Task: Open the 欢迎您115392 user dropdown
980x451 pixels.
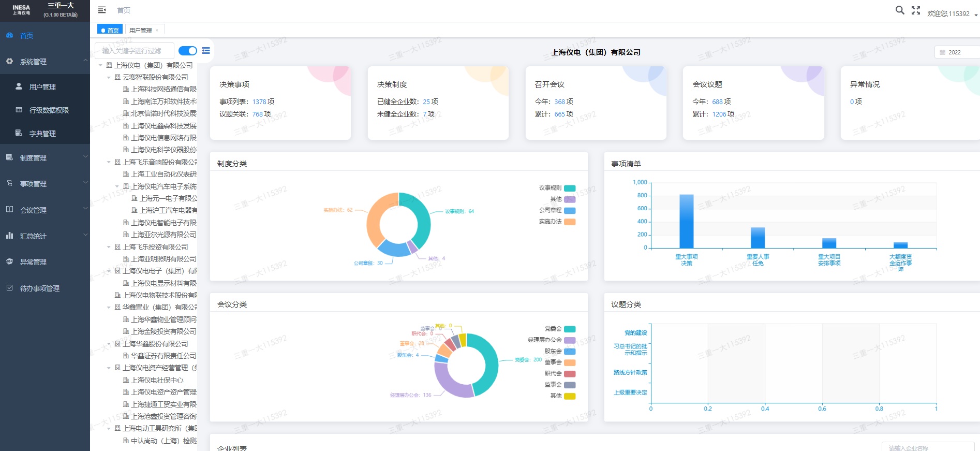Action: [952, 14]
